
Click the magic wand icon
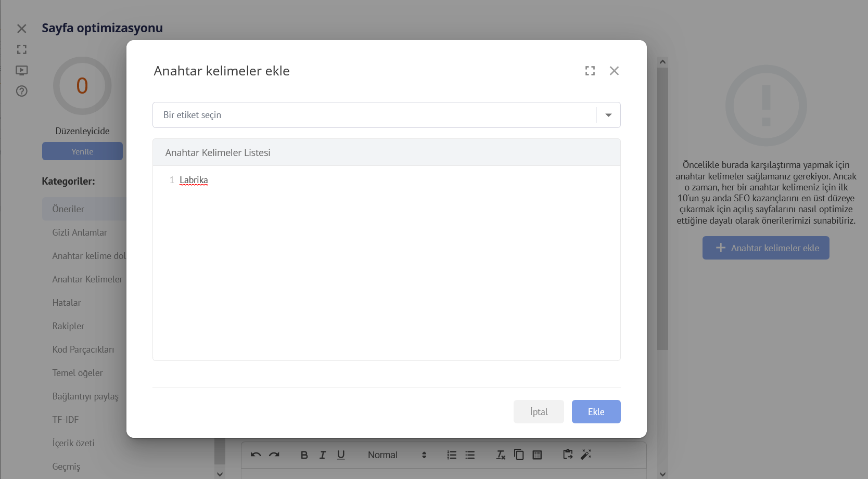click(x=586, y=455)
